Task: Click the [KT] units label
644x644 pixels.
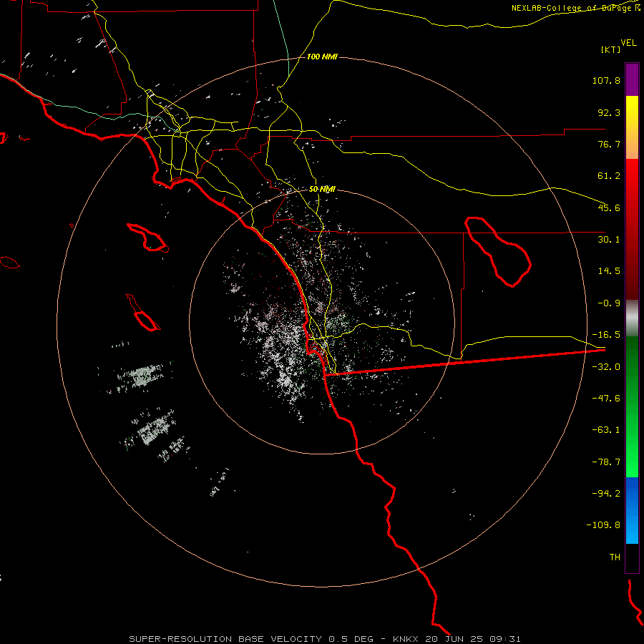Action: click(611, 49)
